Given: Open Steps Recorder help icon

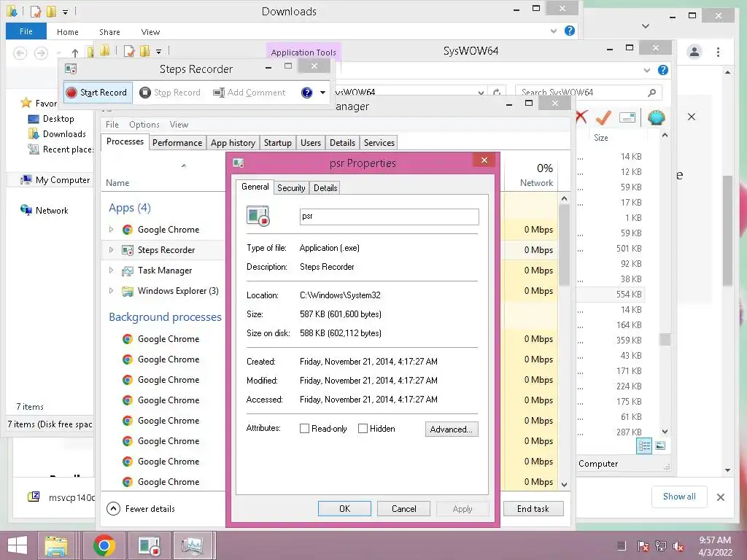Looking at the screenshot, I should point(307,93).
